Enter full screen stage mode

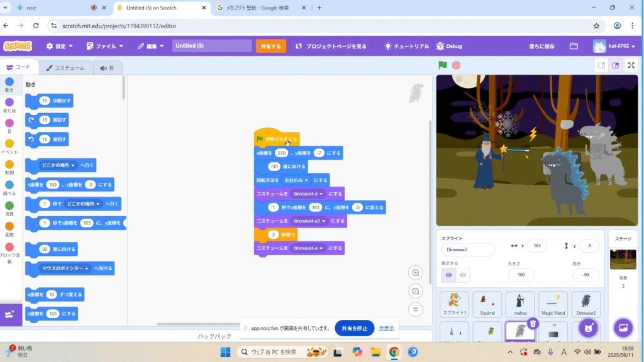631,65
